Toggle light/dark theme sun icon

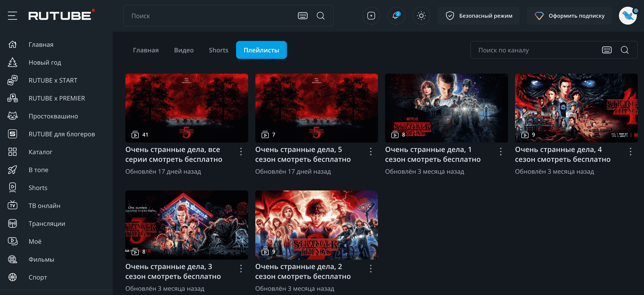(421, 16)
